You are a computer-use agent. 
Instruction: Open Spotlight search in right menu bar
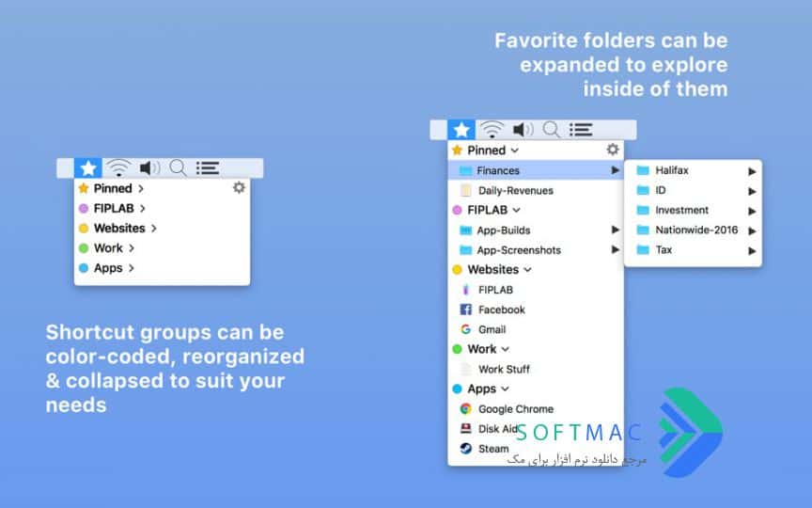(x=551, y=130)
